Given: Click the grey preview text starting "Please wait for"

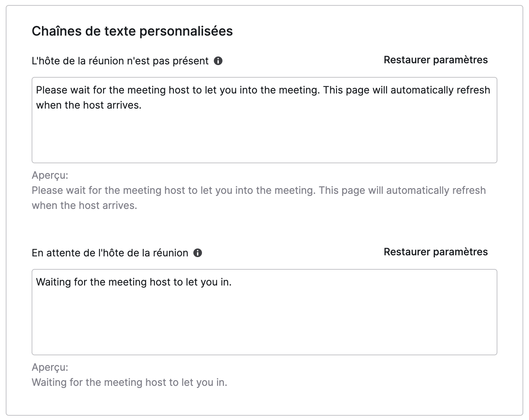Looking at the screenshot, I should click(x=259, y=198).
